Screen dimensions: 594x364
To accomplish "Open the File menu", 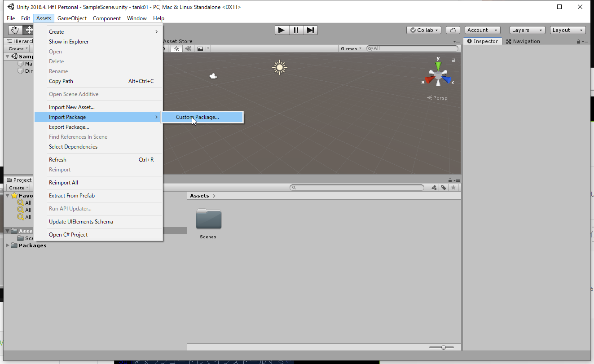I will click(x=11, y=18).
